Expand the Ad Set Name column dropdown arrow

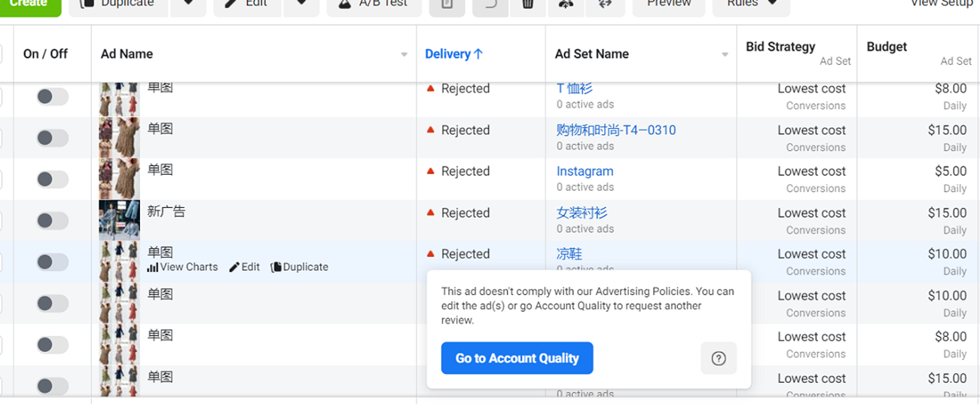725,54
